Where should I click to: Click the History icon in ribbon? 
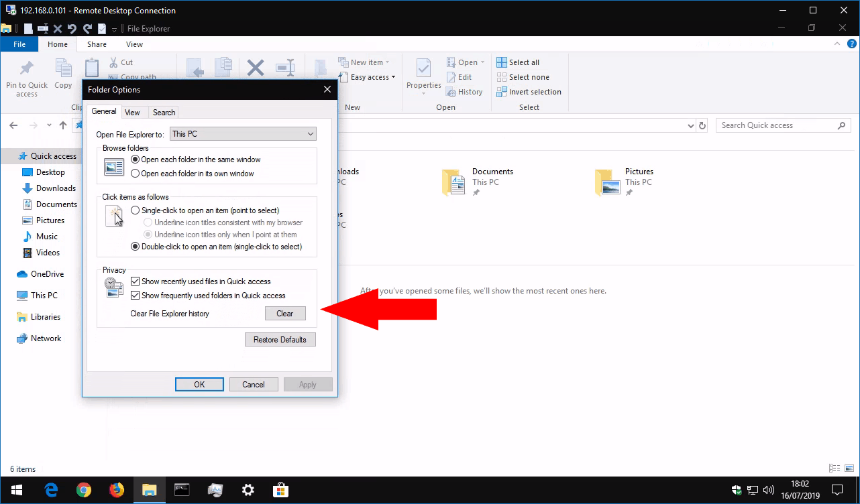[452, 92]
